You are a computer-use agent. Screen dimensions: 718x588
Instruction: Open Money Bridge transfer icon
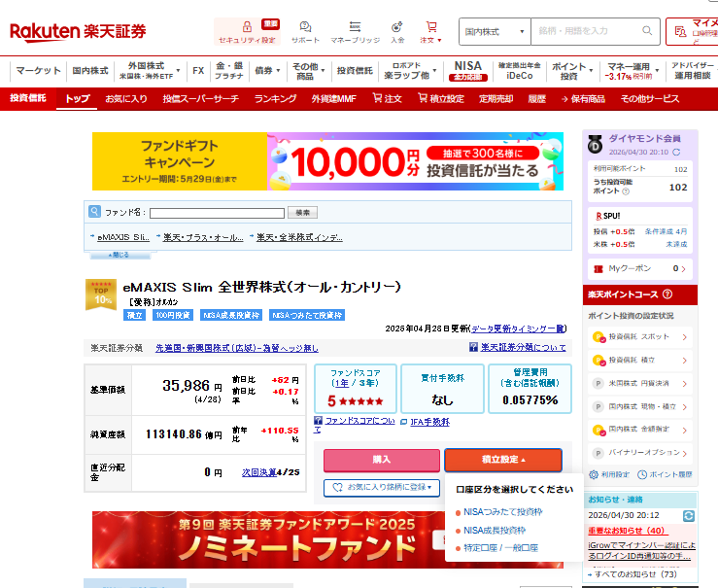(x=355, y=26)
